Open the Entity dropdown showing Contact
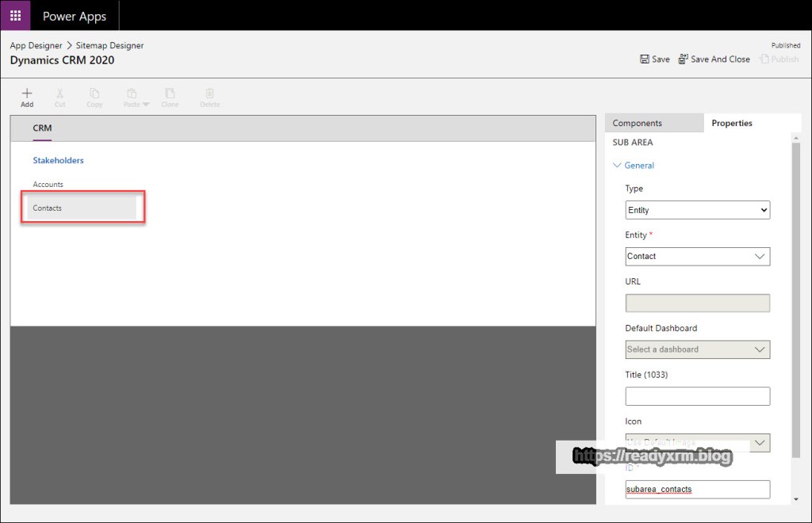The height and width of the screenshot is (523, 812). pyautogui.click(x=697, y=256)
